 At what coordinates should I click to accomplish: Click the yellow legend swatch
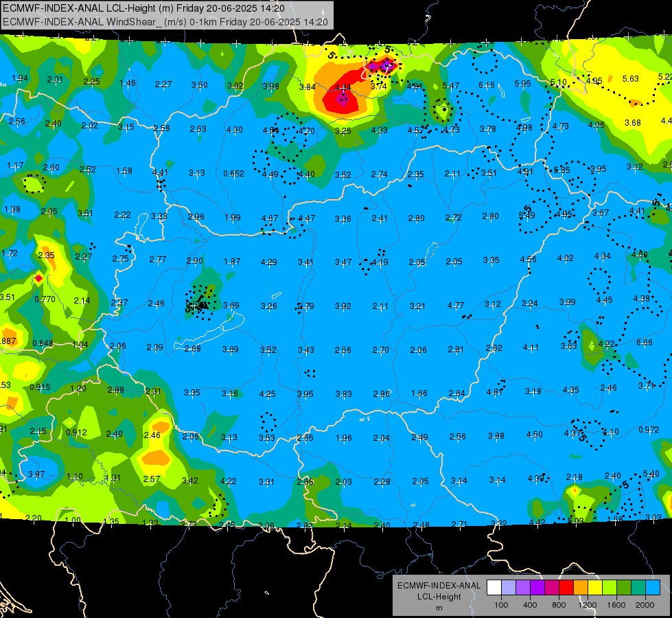click(595, 588)
